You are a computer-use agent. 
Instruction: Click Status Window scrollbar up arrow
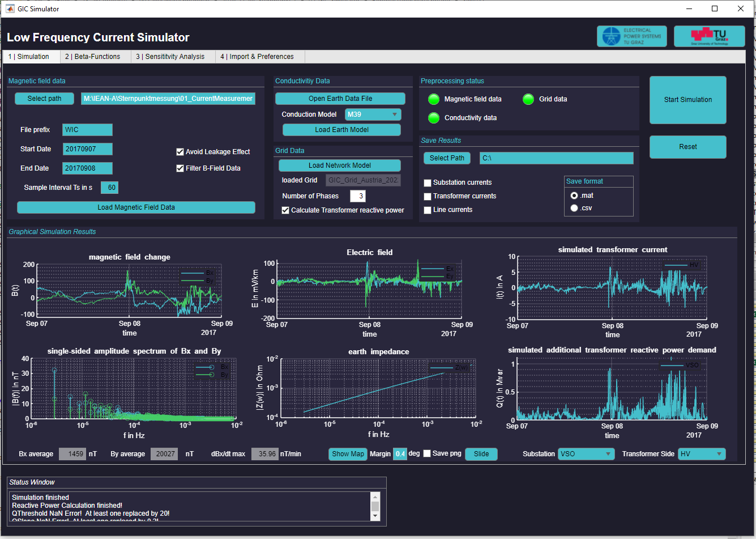[375, 496]
